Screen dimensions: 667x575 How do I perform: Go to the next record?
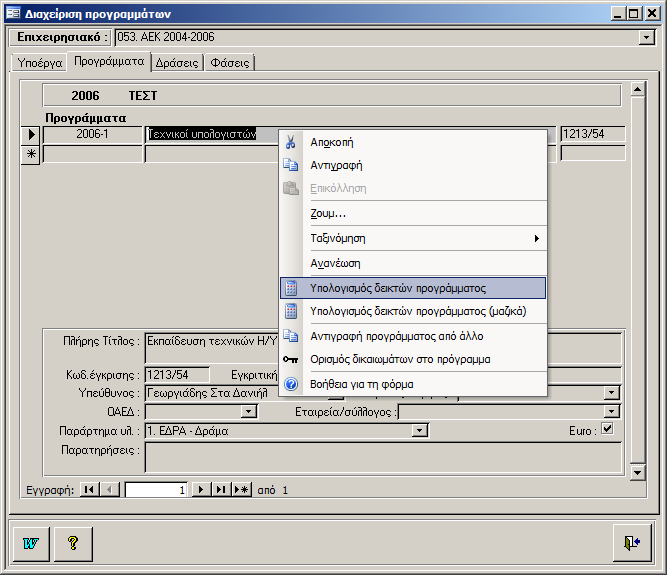pos(200,490)
